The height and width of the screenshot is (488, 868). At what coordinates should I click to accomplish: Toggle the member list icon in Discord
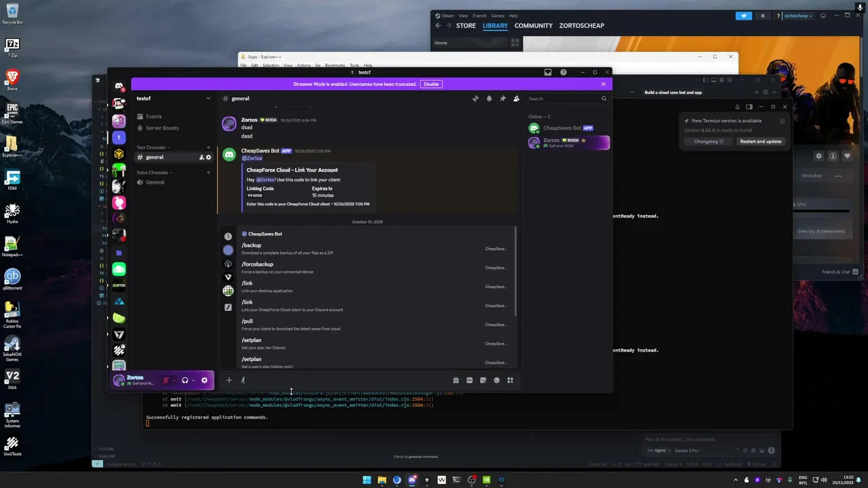(x=516, y=98)
